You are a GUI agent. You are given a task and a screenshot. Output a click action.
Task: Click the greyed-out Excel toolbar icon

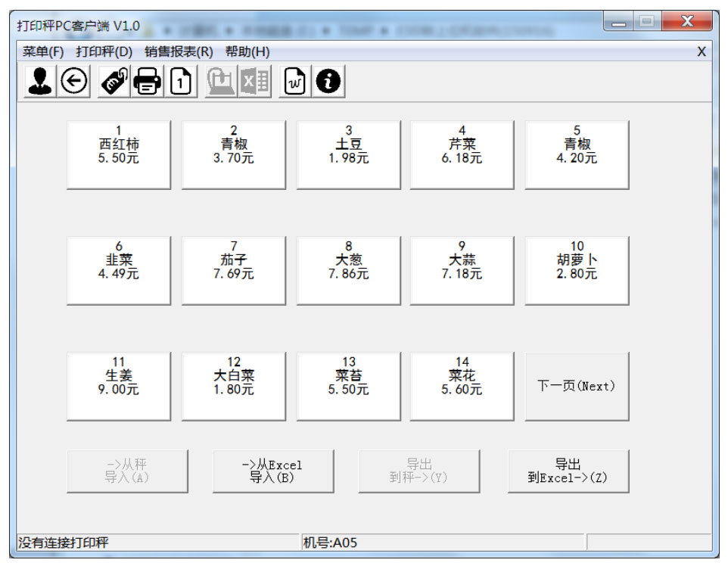[255, 81]
